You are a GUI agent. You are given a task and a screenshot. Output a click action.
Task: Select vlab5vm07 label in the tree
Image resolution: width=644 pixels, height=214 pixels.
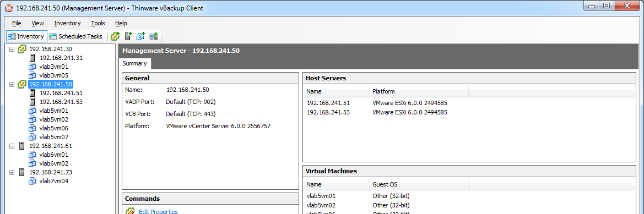(53, 137)
